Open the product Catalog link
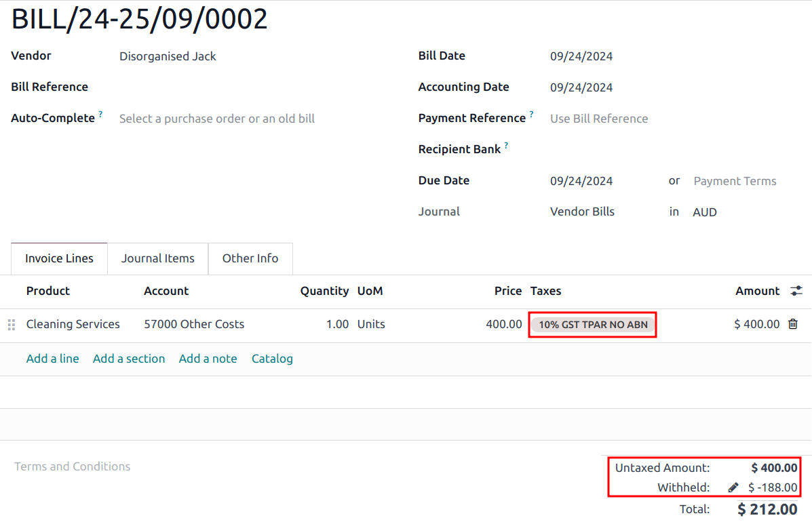This screenshot has width=812, height=522. point(272,359)
